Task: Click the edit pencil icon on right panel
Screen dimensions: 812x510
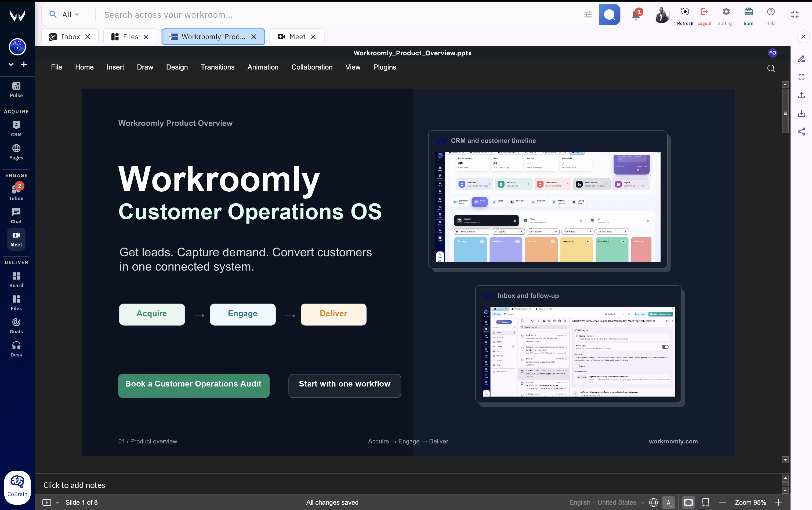Action: click(802, 59)
